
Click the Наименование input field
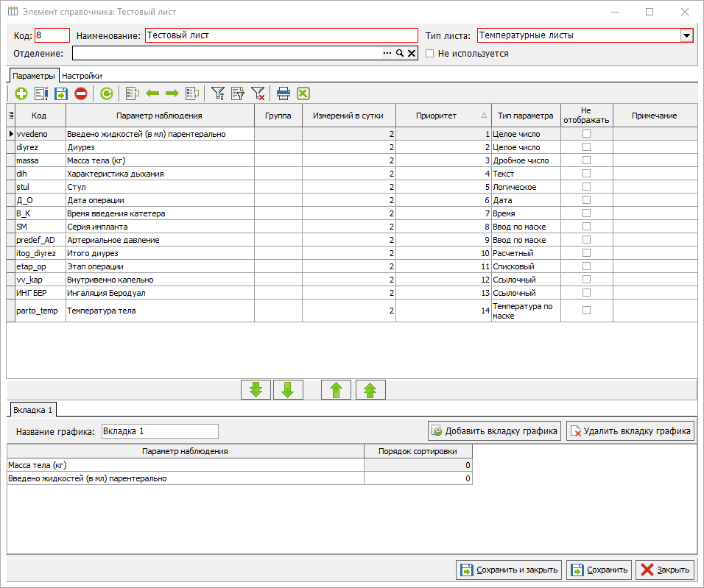tap(281, 35)
